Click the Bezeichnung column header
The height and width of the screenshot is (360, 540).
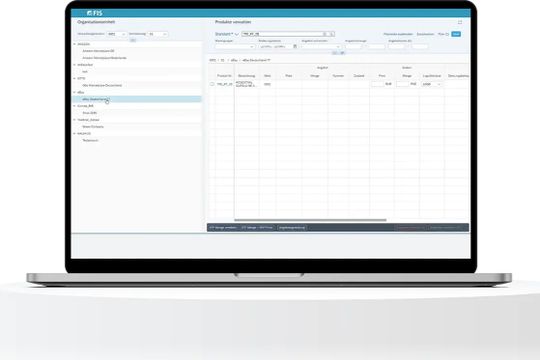tap(247, 76)
